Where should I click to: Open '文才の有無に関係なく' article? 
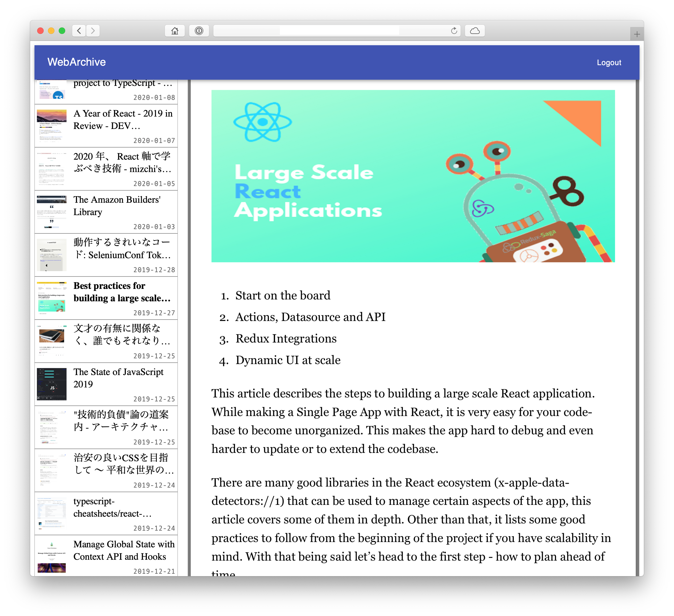pos(106,341)
